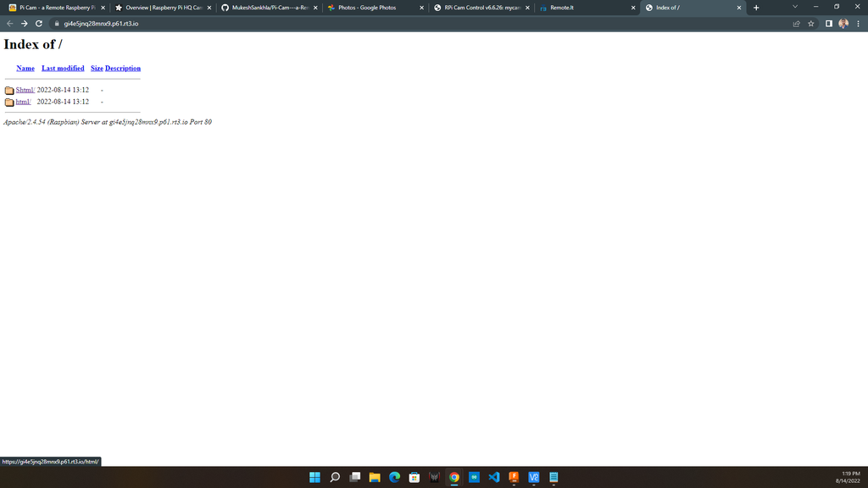Open Visual Studio Code from taskbar
This screenshot has width=868, height=488.
click(x=494, y=477)
